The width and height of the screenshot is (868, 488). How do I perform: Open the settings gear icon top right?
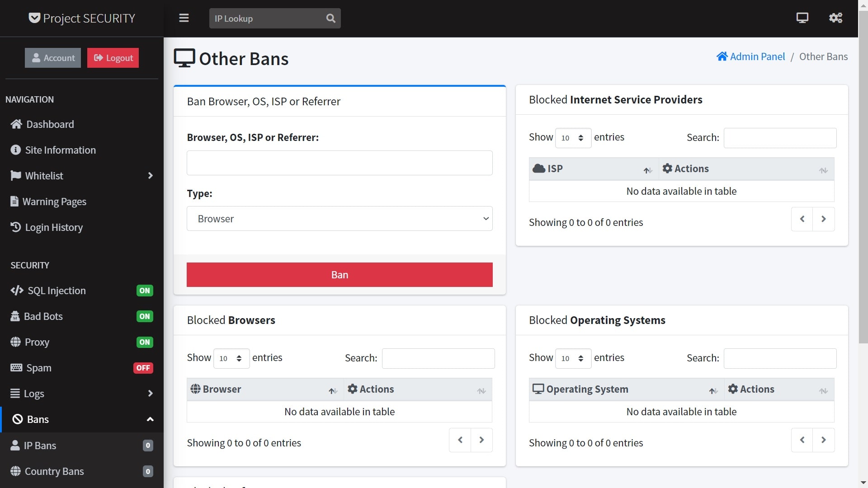click(835, 18)
